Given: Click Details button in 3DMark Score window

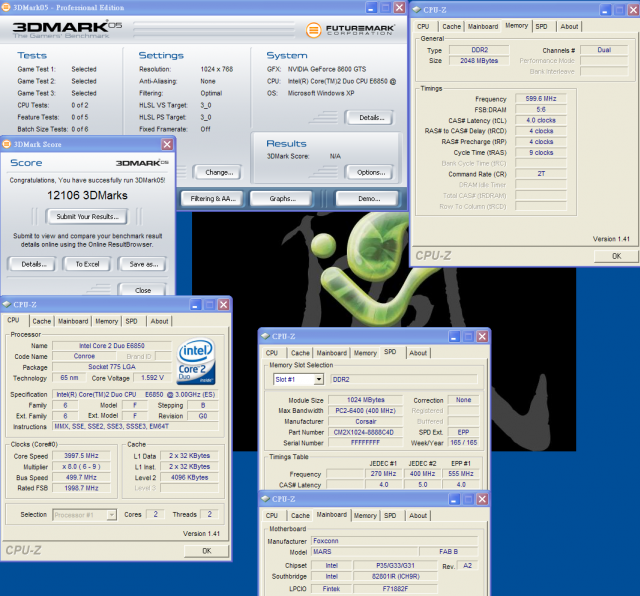Looking at the screenshot, I should coord(33,264).
